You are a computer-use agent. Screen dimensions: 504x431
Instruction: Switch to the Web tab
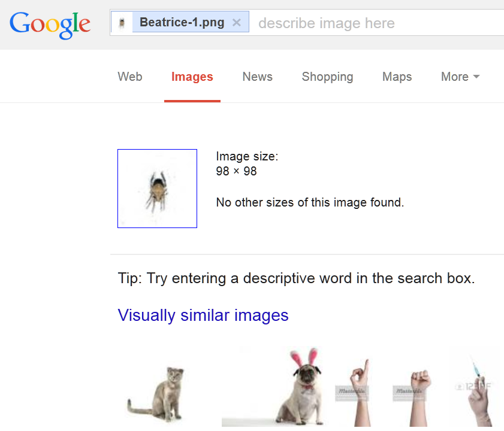pos(130,77)
